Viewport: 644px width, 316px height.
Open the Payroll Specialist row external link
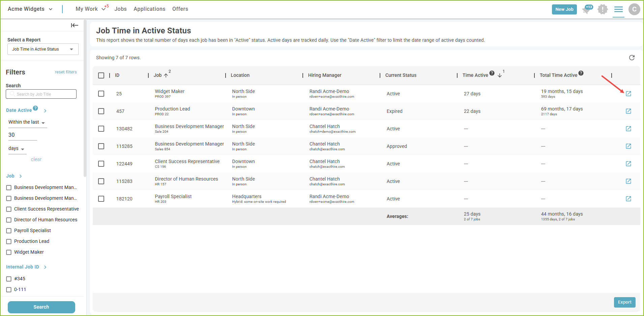click(x=628, y=199)
